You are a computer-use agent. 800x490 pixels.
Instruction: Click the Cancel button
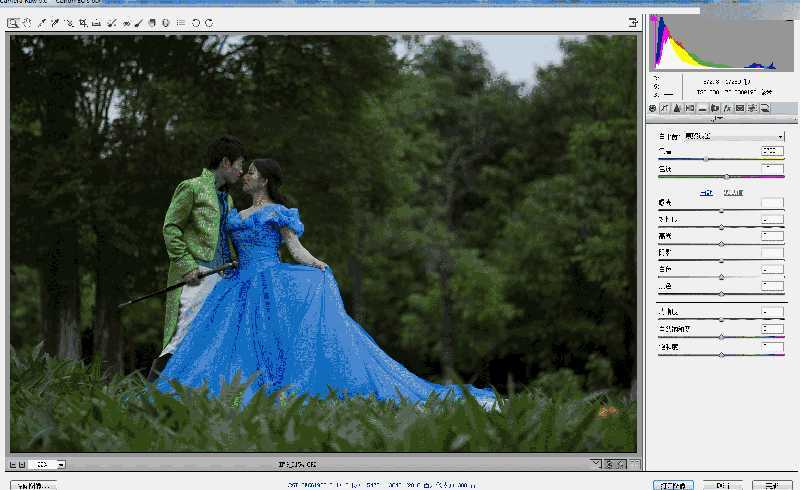tap(722, 485)
